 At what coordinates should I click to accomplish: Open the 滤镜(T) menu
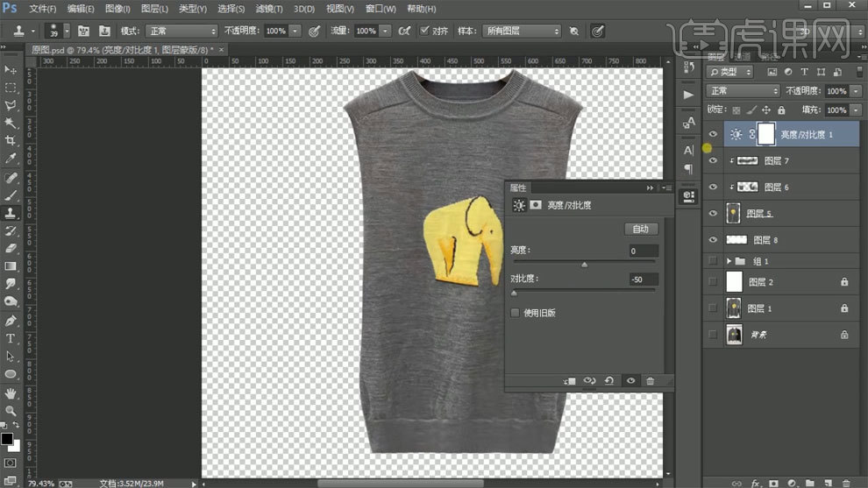pyautogui.click(x=268, y=9)
